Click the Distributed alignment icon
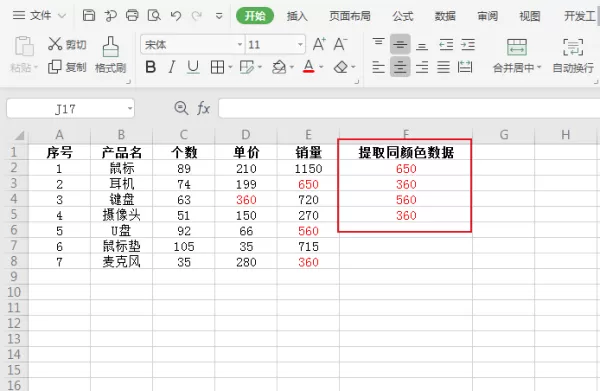600x391 pixels. pyautogui.click(x=465, y=67)
